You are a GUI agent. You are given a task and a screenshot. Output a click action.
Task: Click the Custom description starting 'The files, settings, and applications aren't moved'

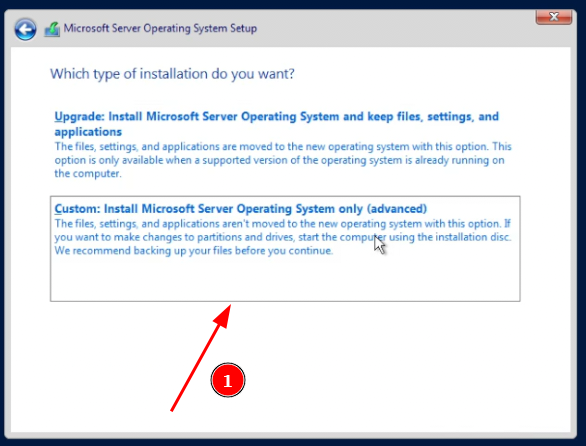(x=283, y=237)
